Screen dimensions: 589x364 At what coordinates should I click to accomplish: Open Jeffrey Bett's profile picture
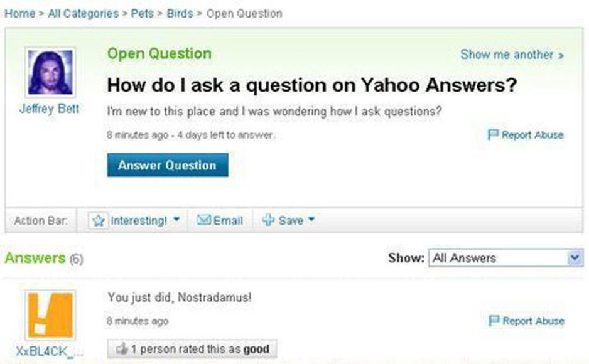click(50, 72)
